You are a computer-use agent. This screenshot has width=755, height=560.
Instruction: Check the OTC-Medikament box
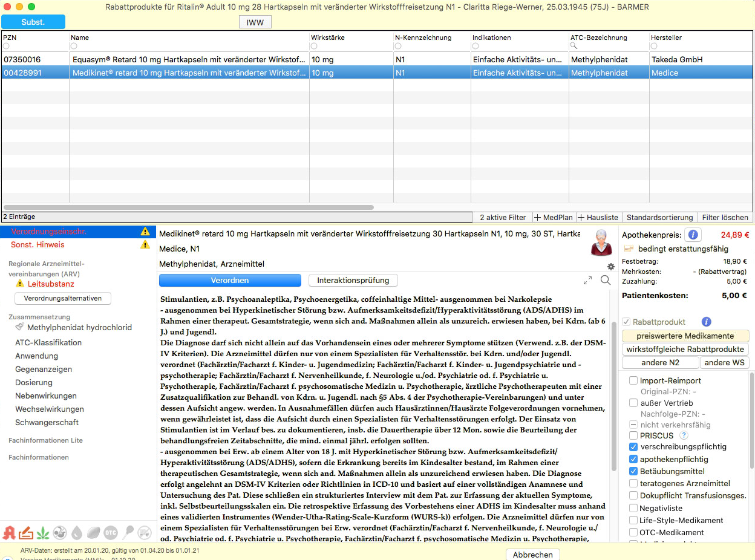coord(633,532)
